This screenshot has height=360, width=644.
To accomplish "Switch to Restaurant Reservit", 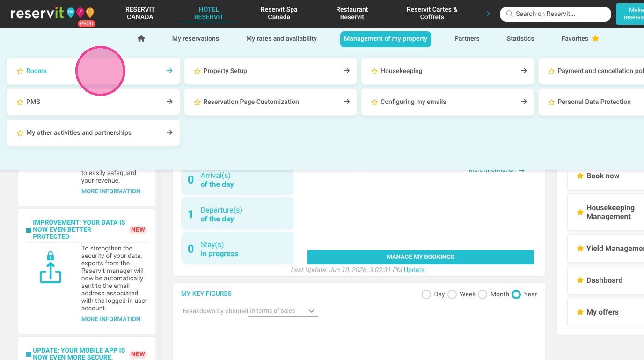I will pos(352,13).
